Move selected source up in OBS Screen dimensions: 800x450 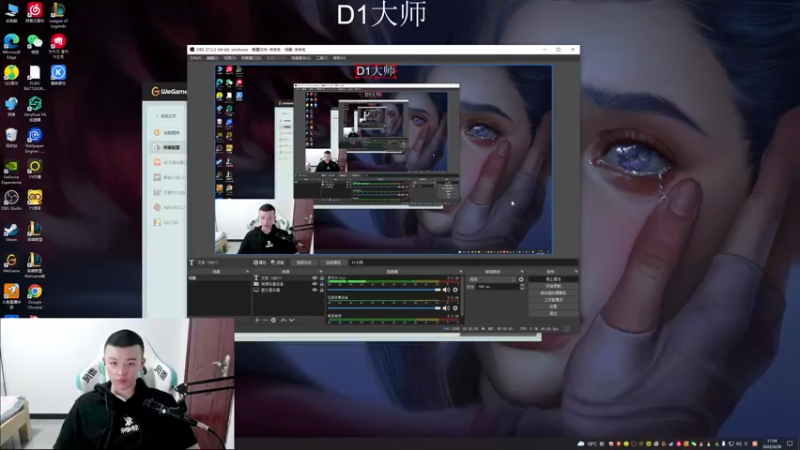pyautogui.click(x=283, y=320)
